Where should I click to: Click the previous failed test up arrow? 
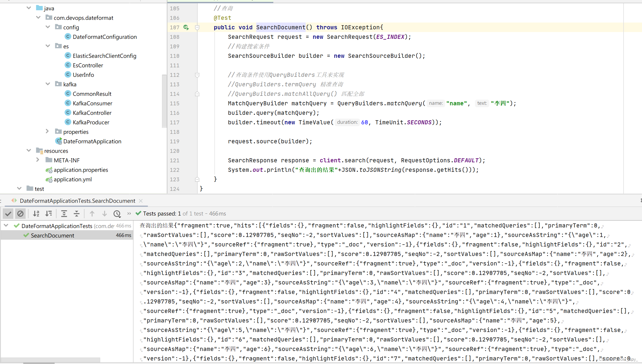pos(92,214)
